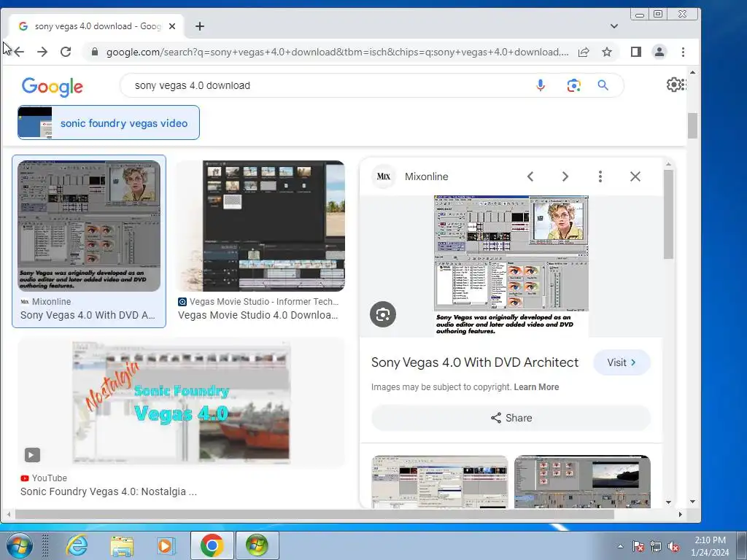Viewport: 747px width, 560px height.
Task: Open Windows Explorer from the taskbar
Action: tap(122, 545)
